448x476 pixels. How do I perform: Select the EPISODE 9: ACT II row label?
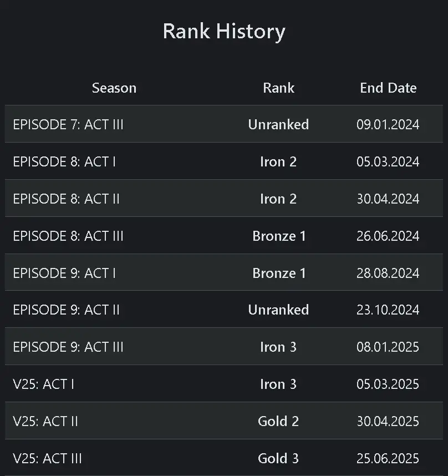pyautogui.click(x=66, y=310)
